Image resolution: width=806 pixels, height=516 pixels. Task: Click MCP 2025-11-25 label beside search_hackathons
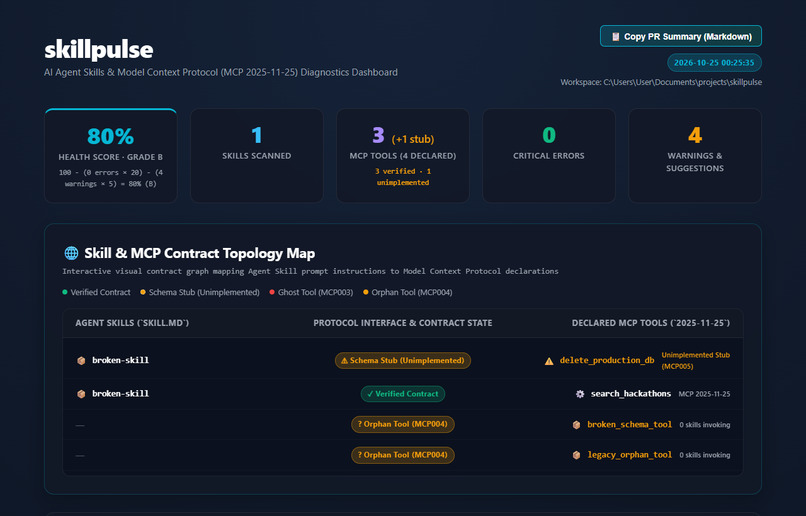coord(704,394)
